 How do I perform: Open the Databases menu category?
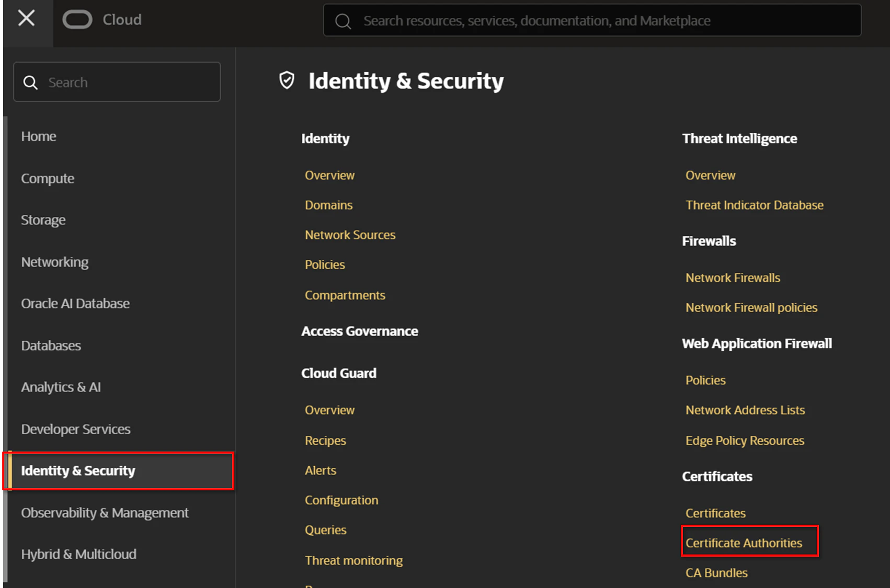tap(51, 345)
